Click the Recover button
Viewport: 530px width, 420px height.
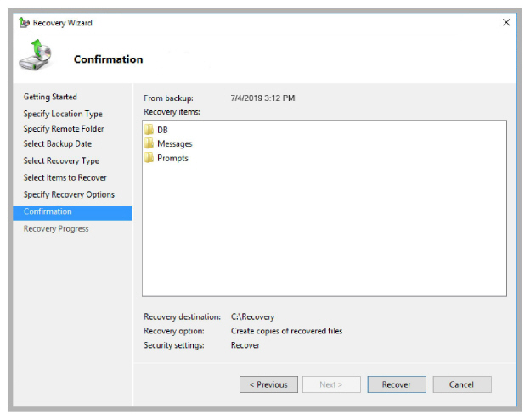(397, 384)
